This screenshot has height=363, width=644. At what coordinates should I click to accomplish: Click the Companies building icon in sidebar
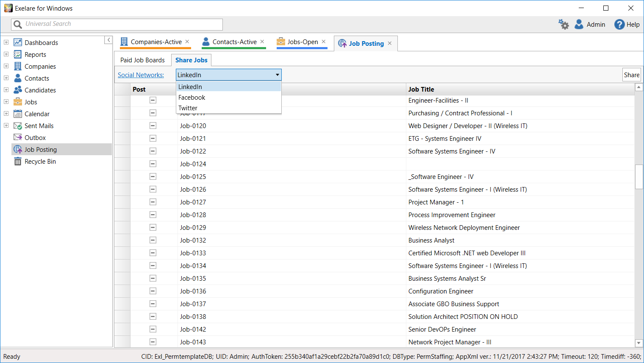(x=18, y=66)
